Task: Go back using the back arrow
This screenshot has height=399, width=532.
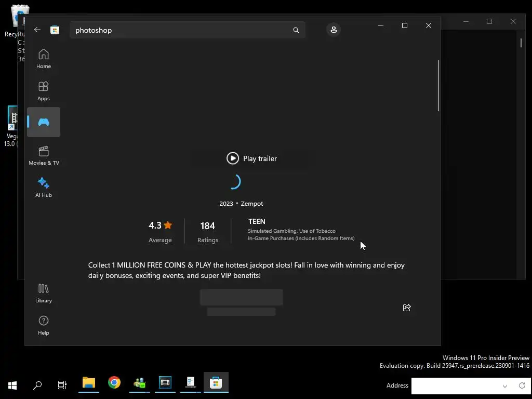Action: 37,30
